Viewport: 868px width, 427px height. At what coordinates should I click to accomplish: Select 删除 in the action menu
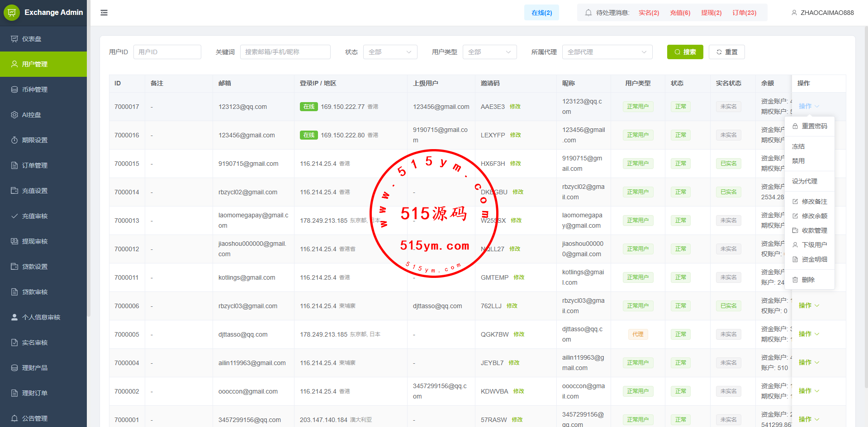(x=808, y=280)
